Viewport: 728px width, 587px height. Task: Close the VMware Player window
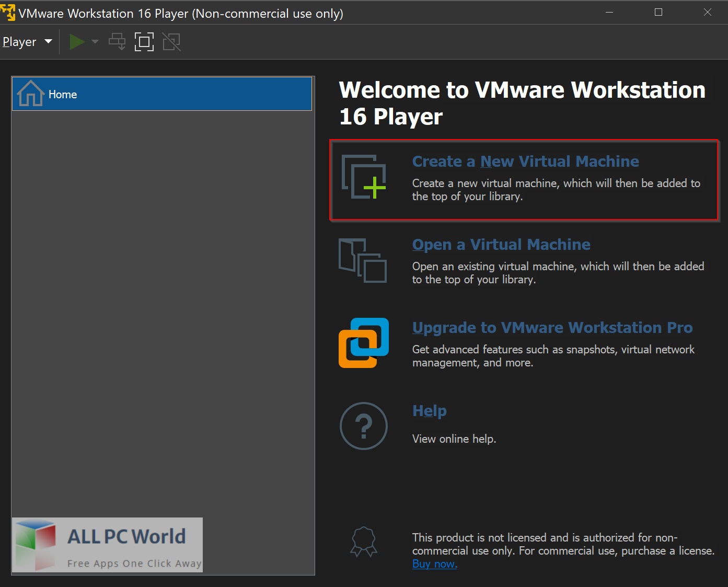click(708, 12)
